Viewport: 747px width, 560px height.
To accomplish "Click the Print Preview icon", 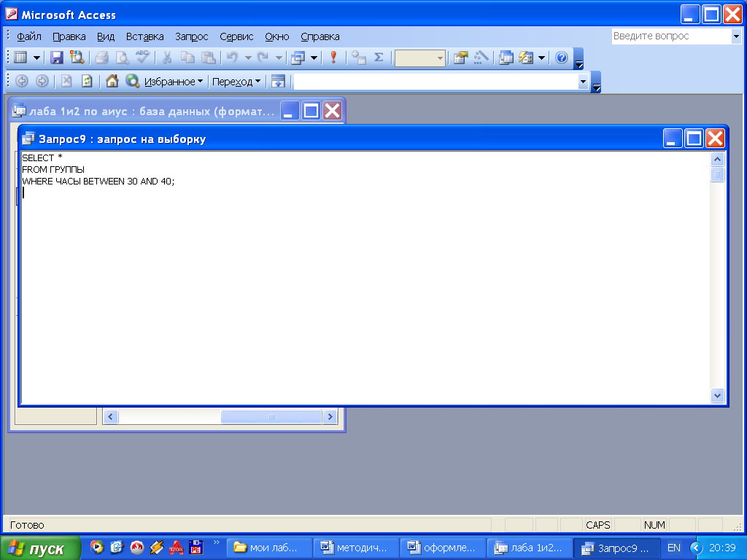I will (x=122, y=58).
